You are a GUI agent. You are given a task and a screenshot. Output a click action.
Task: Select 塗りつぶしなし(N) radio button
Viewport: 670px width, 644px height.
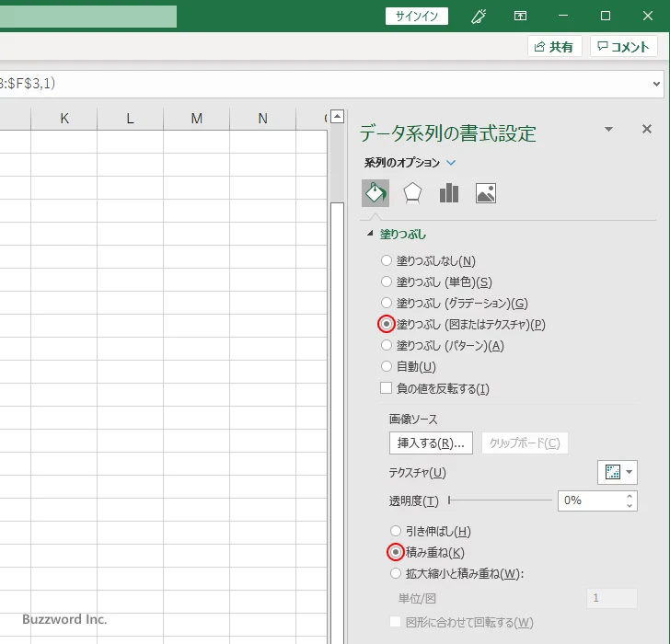(x=387, y=260)
